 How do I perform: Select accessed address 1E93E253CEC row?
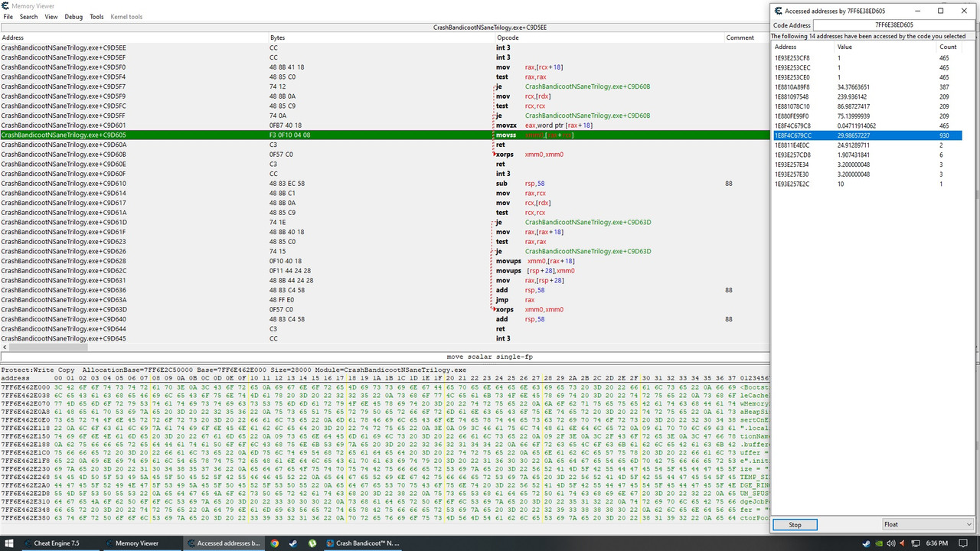867,68
